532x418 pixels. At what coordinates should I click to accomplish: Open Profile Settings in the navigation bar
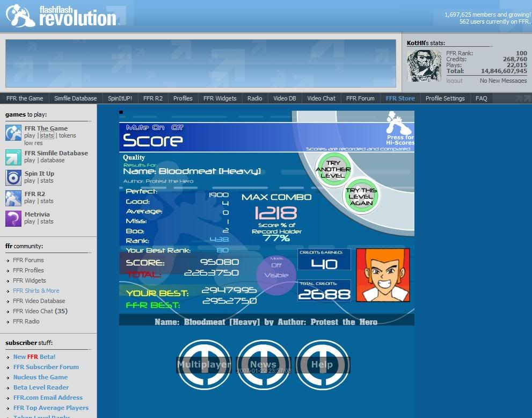tap(445, 98)
